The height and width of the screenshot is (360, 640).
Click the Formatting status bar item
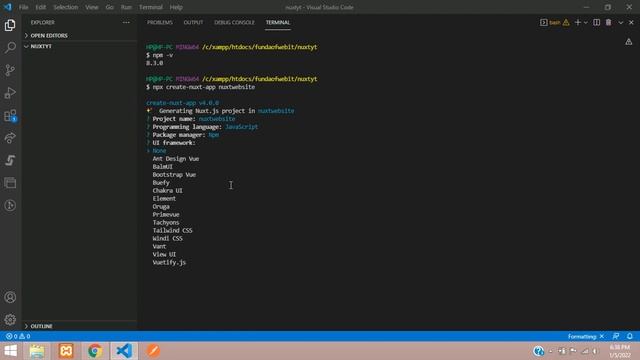[x=586, y=336]
